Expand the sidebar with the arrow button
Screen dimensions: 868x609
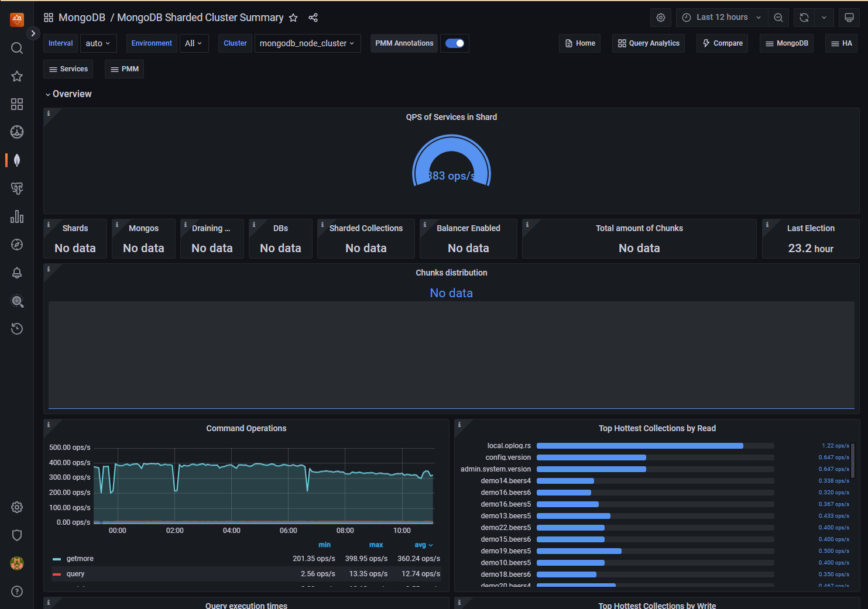click(33, 33)
